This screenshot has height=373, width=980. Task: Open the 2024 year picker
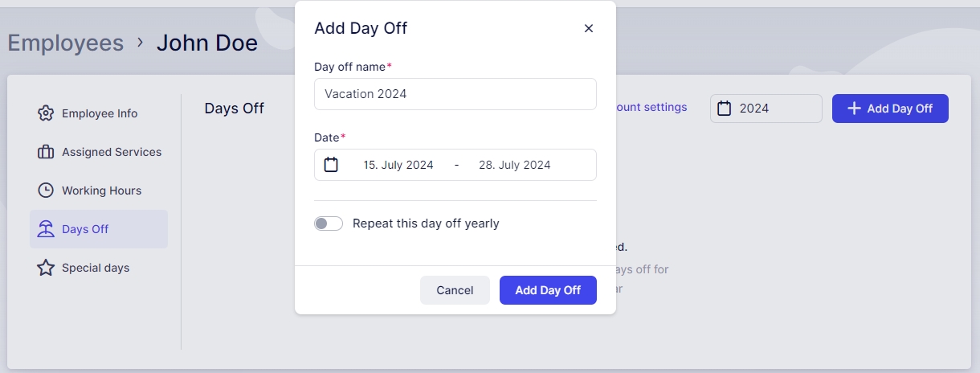[x=766, y=109]
